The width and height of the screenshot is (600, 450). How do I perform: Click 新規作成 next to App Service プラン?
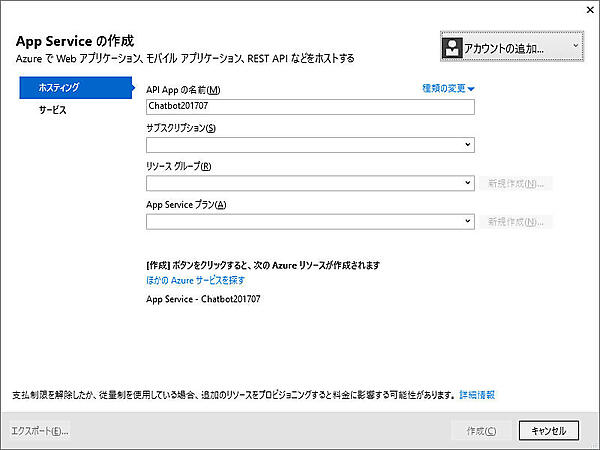[x=515, y=222]
